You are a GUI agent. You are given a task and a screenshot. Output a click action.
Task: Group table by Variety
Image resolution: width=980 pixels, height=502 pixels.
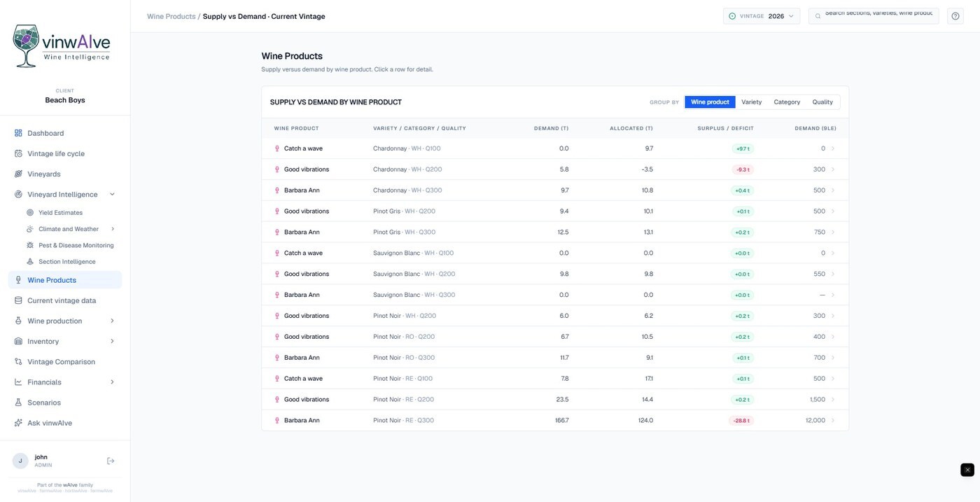click(x=751, y=102)
